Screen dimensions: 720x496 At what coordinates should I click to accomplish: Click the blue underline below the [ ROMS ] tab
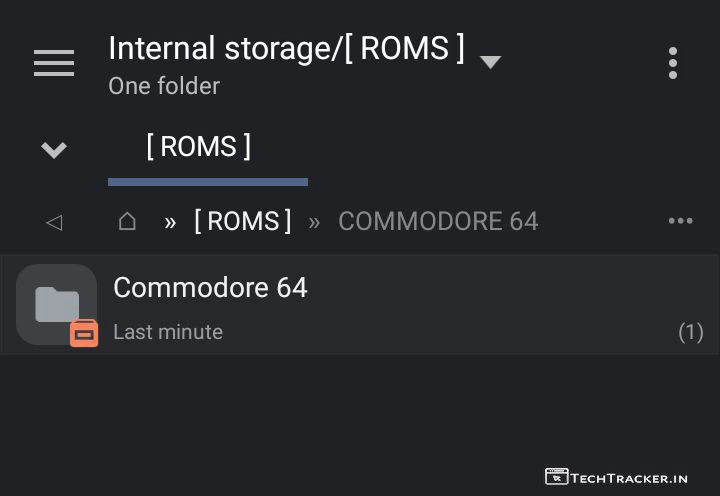(x=208, y=182)
